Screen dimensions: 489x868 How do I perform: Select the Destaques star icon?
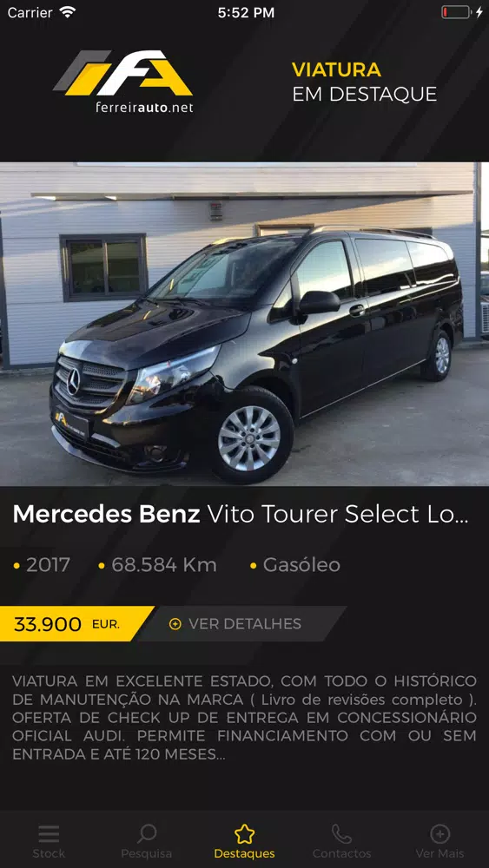(x=244, y=833)
